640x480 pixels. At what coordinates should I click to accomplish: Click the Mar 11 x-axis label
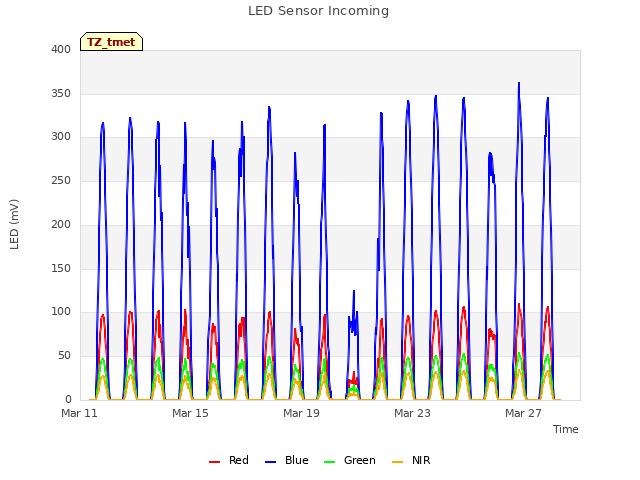[79, 413]
